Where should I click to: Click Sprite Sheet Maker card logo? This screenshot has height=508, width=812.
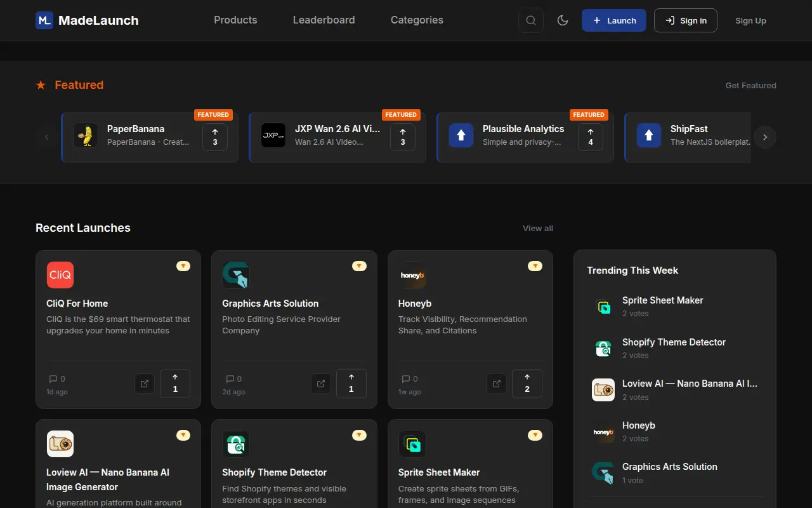[x=412, y=444]
